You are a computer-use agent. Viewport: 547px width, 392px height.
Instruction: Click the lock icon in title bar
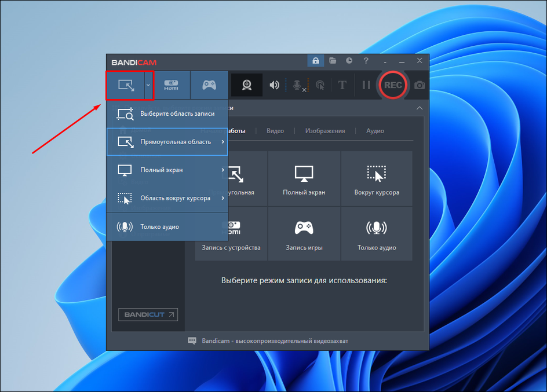coord(316,61)
